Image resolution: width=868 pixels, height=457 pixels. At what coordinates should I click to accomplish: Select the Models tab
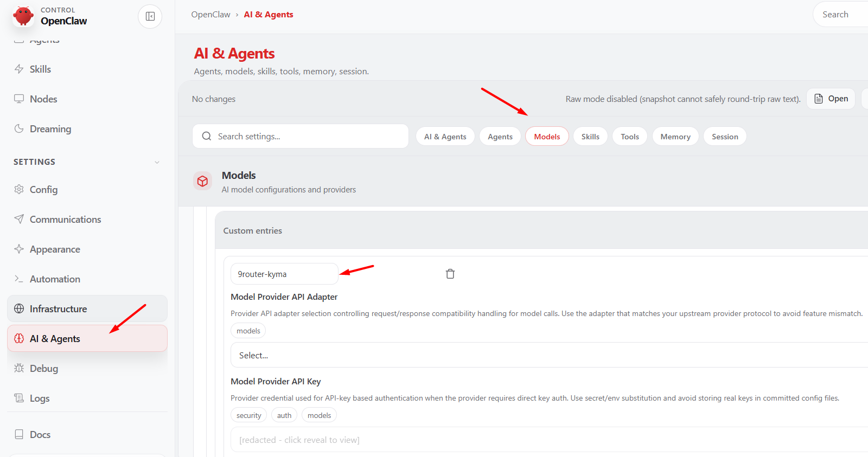coord(547,136)
